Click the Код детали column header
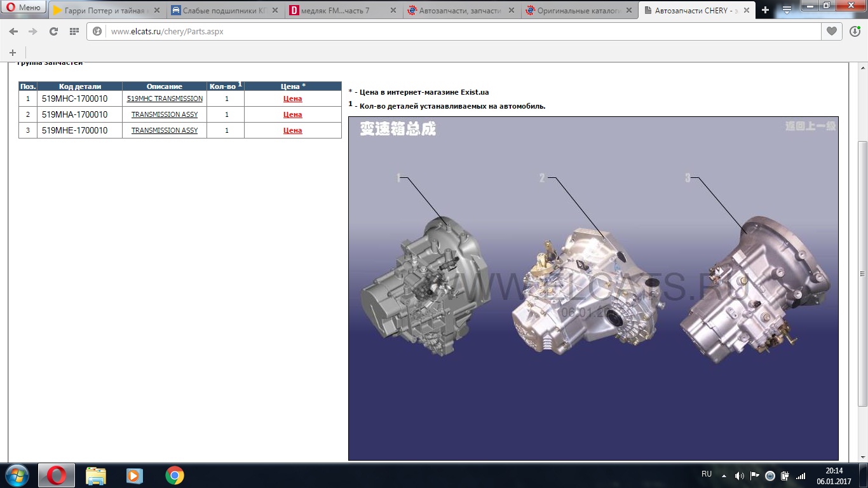The height and width of the screenshot is (488, 868). [80, 86]
